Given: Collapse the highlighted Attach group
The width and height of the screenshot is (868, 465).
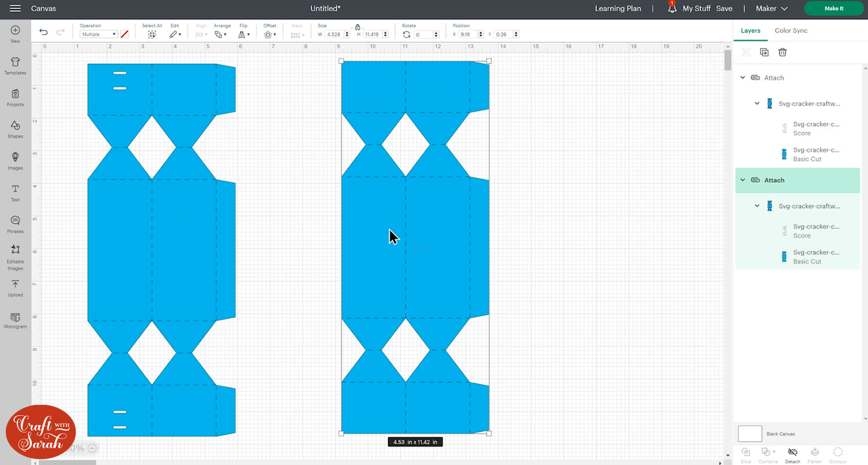Looking at the screenshot, I should (743, 180).
